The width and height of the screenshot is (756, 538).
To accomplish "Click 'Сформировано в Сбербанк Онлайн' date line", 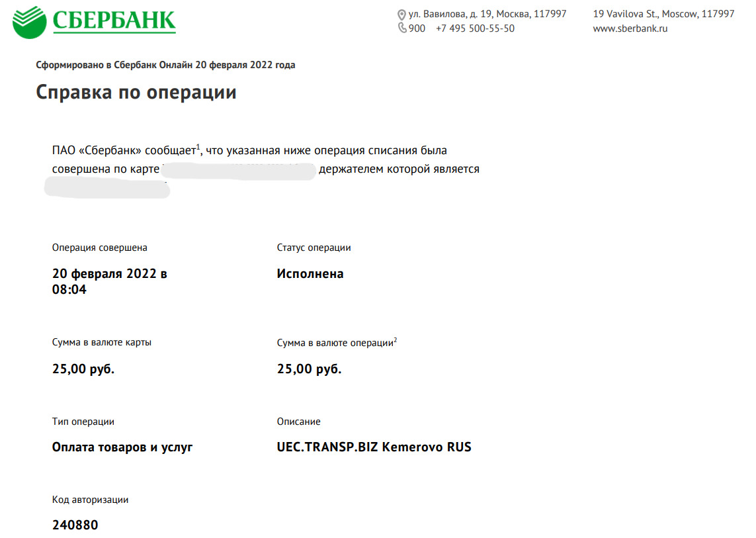I will click(165, 65).
